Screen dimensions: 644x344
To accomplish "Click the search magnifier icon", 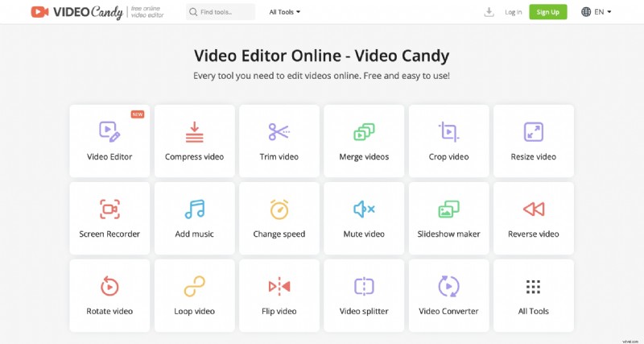I will pos(193,12).
